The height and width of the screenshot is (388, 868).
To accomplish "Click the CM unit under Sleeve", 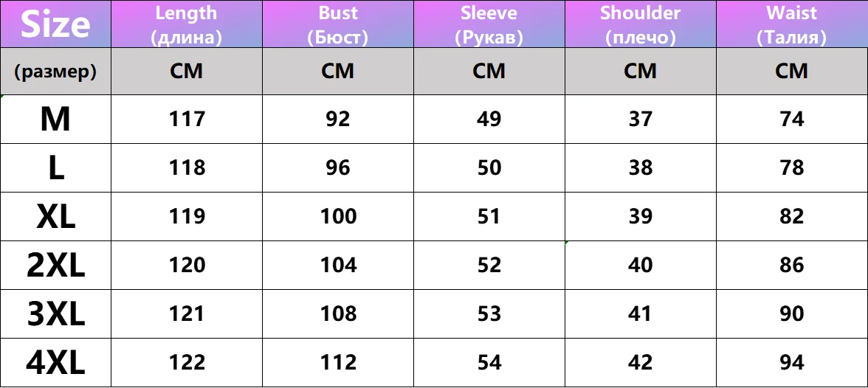I will (x=489, y=72).
